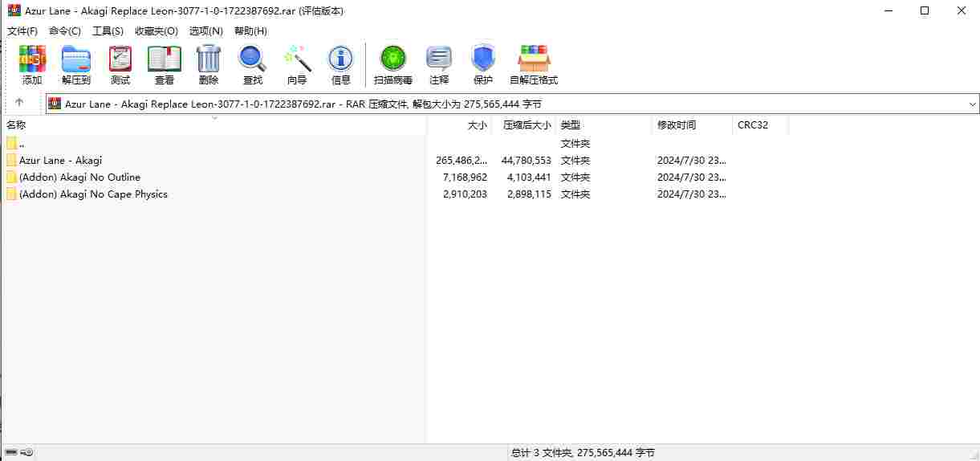Image resolution: width=980 pixels, height=461 pixels.
Task: Click the 注释 (Comment) icon
Action: [439, 59]
